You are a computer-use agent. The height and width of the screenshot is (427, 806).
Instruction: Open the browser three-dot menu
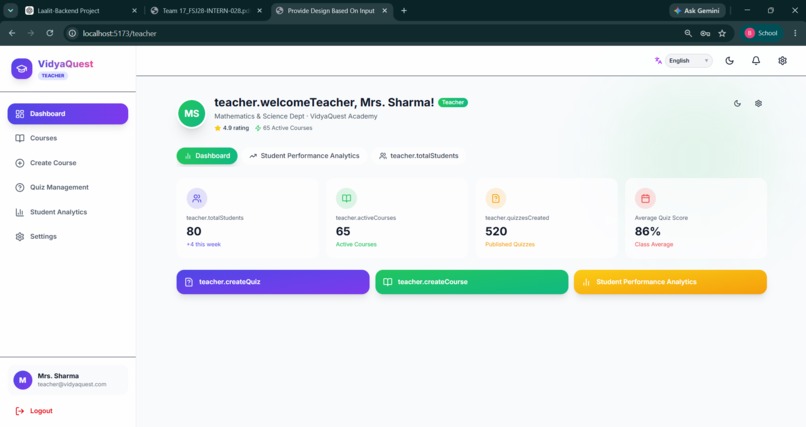coord(795,33)
